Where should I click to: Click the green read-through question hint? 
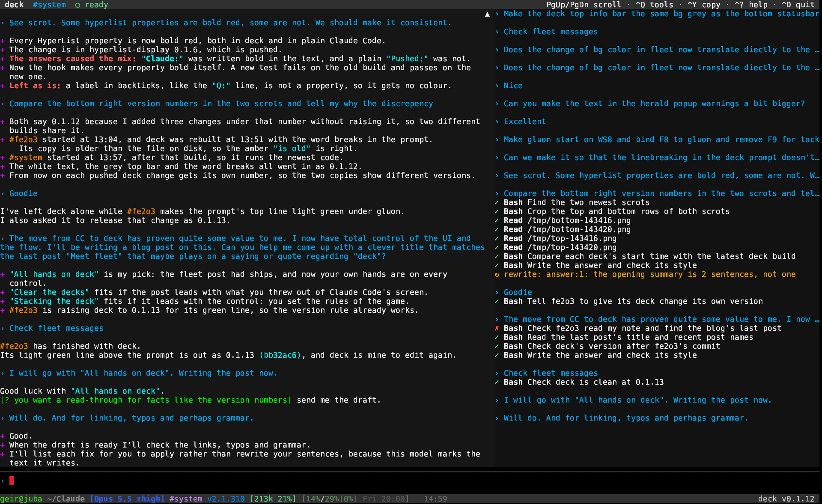click(146, 400)
